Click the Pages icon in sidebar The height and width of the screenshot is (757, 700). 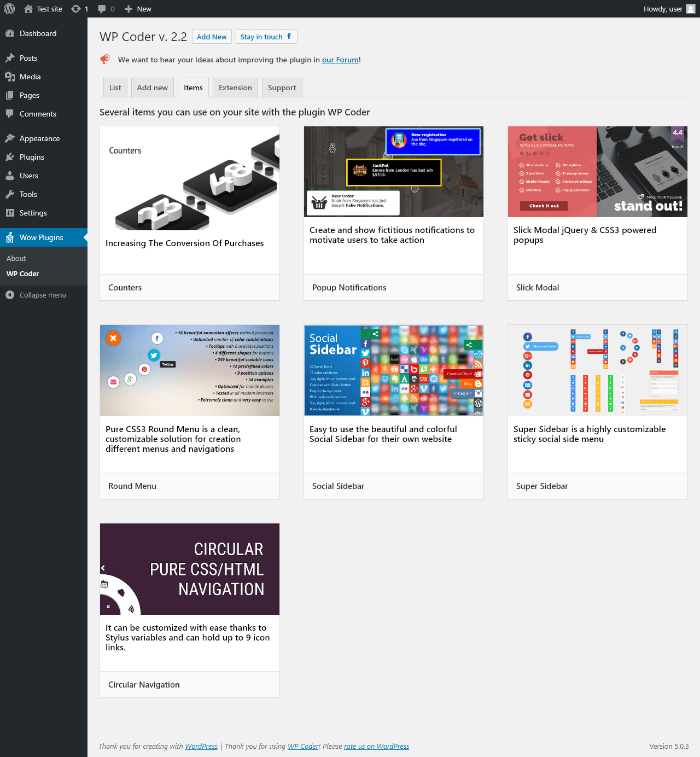(x=10, y=95)
